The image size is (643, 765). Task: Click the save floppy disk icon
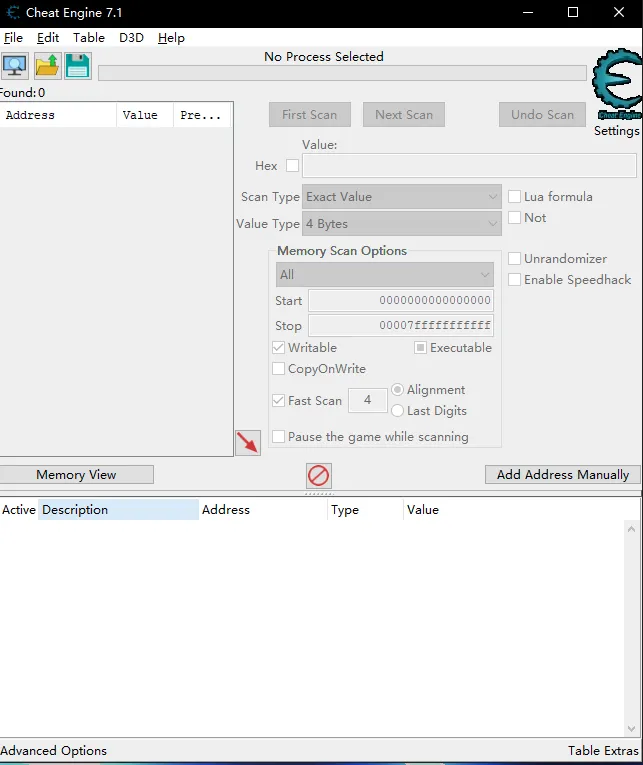pos(78,66)
